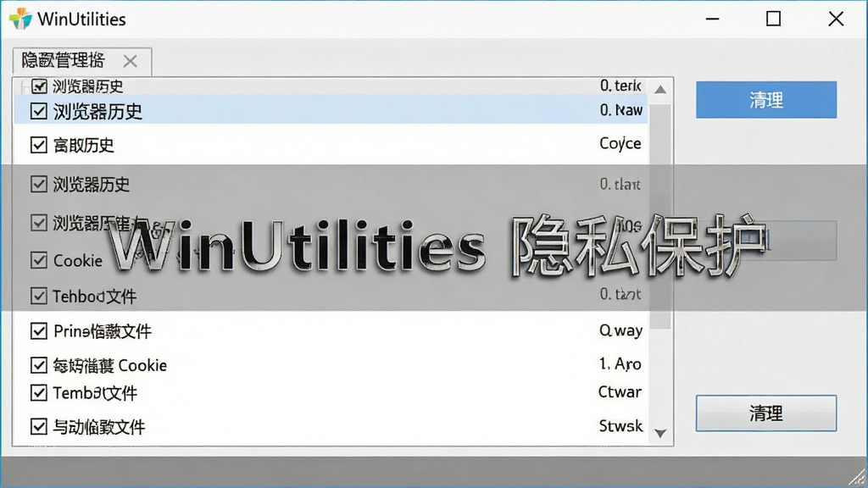
Task: Click the value '0. Naw'
Action: (621, 110)
